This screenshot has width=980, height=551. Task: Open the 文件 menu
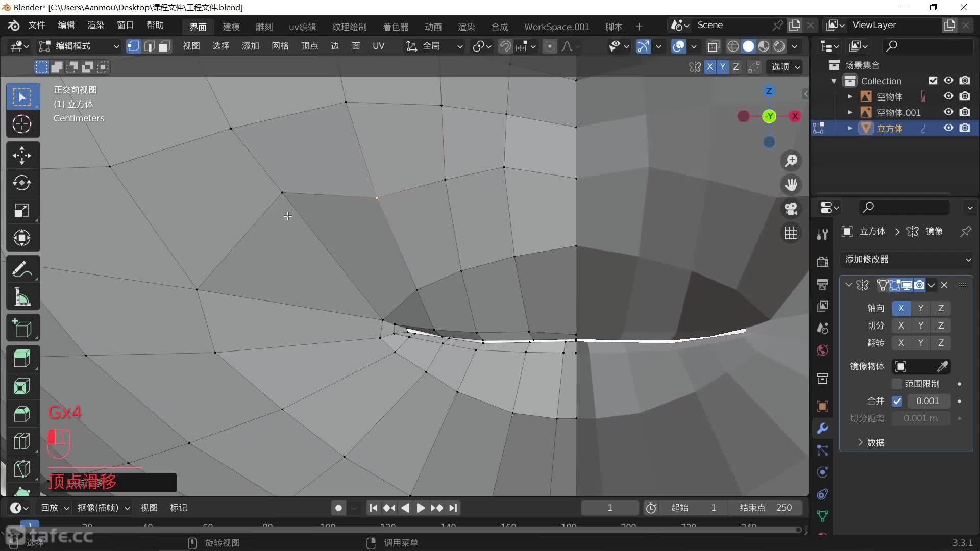pyautogui.click(x=36, y=26)
